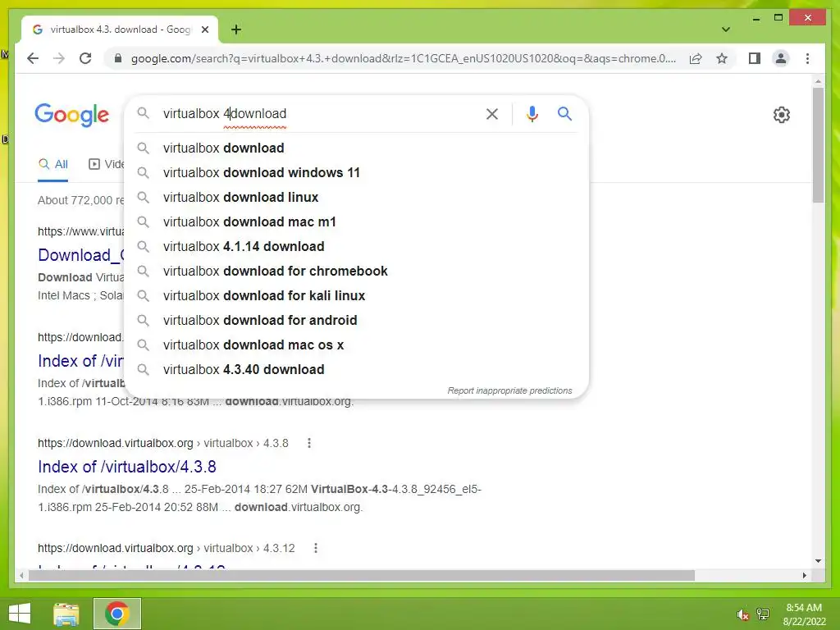Image resolution: width=840 pixels, height=630 pixels.
Task: Choose suggestion 'virtualbox download for android'
Action: click(x=356, y=321)
